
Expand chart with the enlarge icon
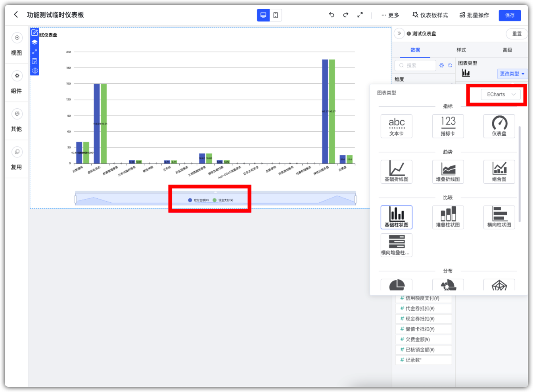[35, 52]
